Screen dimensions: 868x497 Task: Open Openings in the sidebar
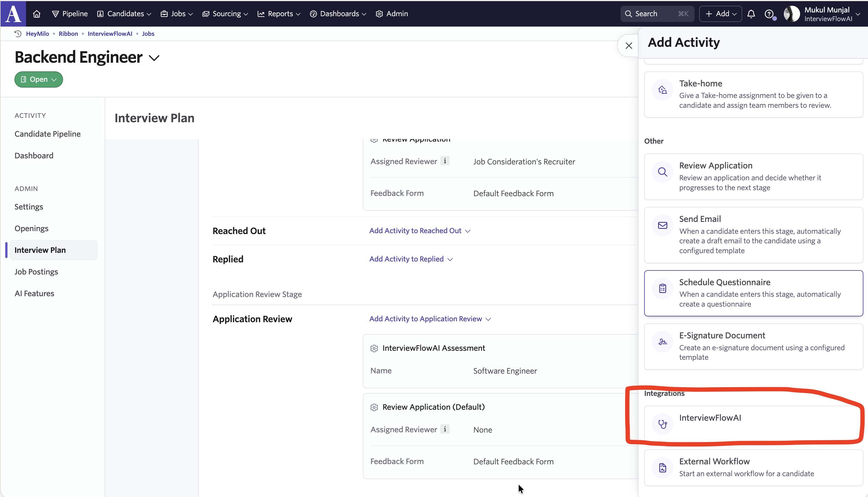tap(32, 228)
